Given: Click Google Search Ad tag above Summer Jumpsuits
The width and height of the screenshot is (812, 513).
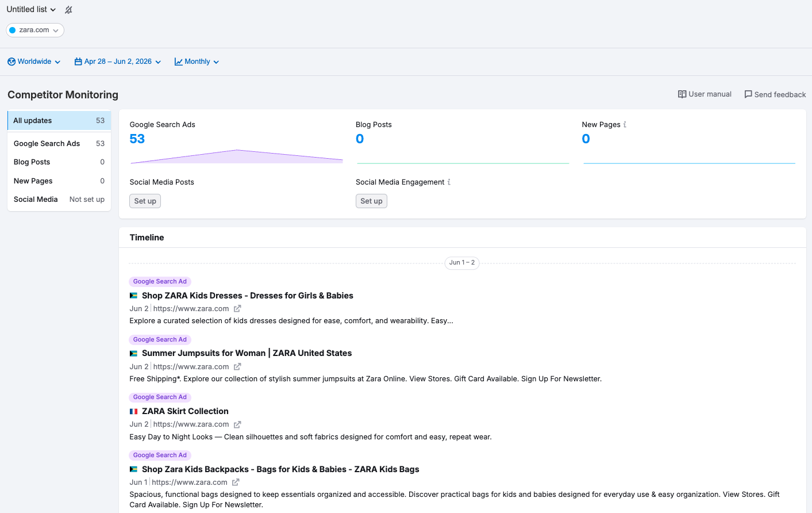Looking at the screenshot, I should click(160, 340).
